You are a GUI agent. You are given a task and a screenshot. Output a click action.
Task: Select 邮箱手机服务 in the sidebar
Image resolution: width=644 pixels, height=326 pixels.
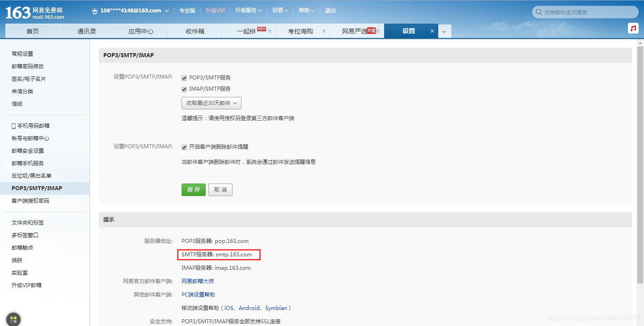click(x=28, y=163)
